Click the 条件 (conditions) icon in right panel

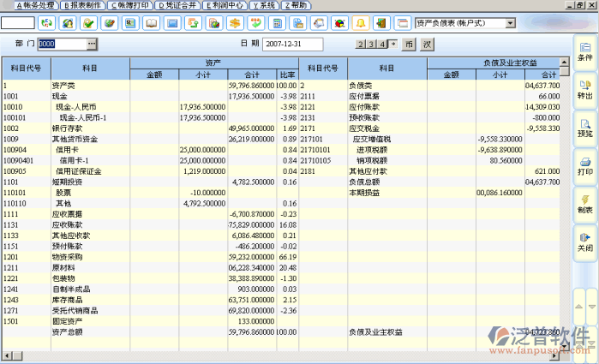[x=584, y=52]
